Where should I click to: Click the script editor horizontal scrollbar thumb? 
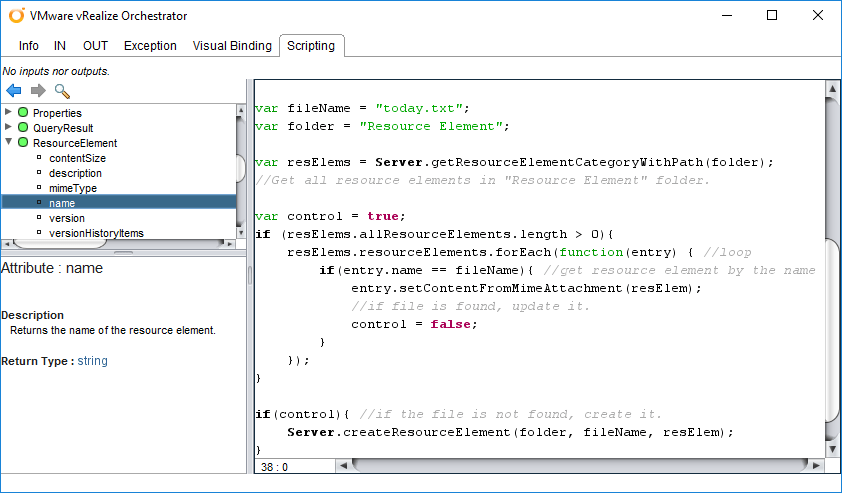tap(579, 466)
